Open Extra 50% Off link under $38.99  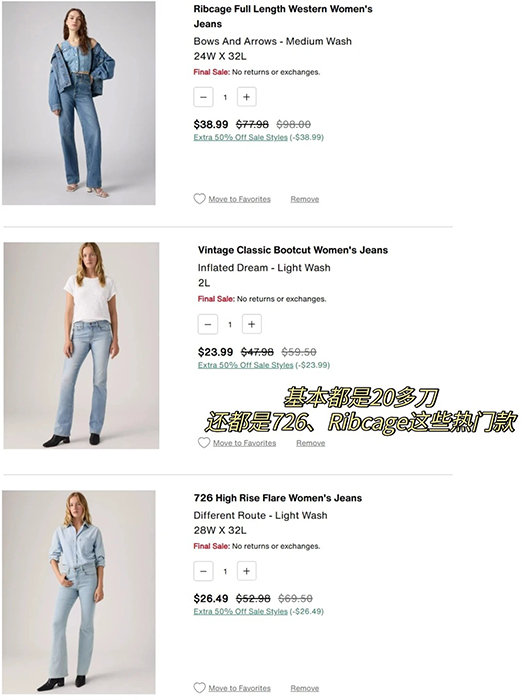(241, 138)
